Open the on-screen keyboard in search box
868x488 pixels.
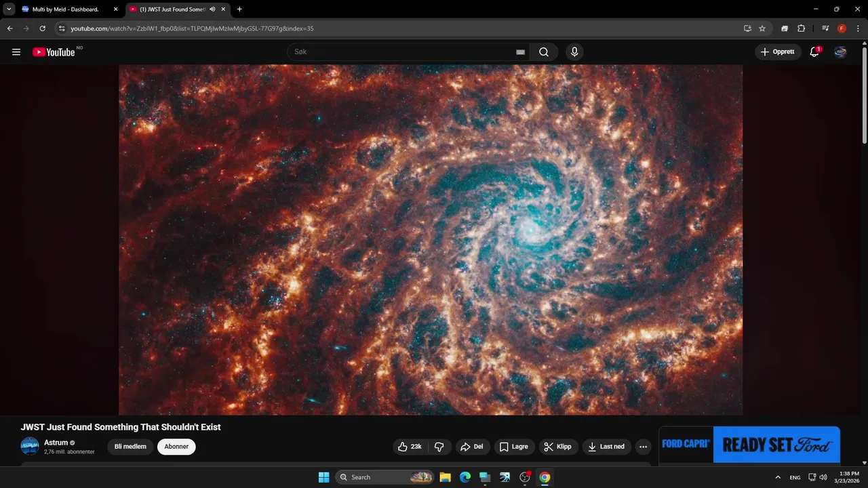(x=520, y=52)
